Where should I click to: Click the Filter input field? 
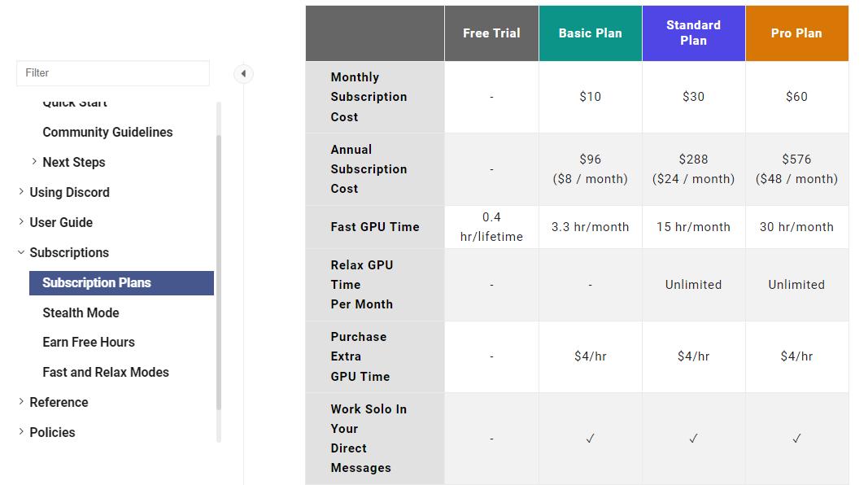(112, 73)
